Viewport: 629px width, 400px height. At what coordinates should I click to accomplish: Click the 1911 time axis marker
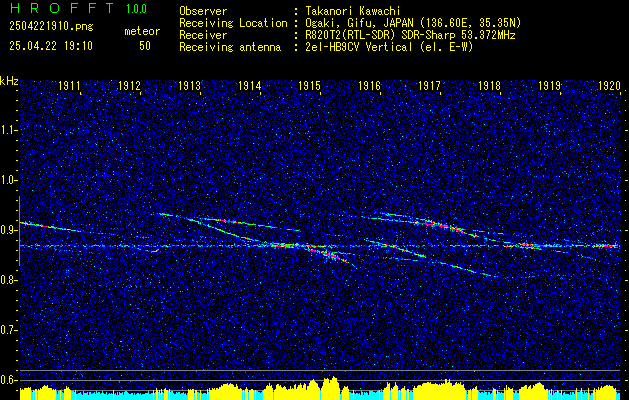(x=69, y=85)
